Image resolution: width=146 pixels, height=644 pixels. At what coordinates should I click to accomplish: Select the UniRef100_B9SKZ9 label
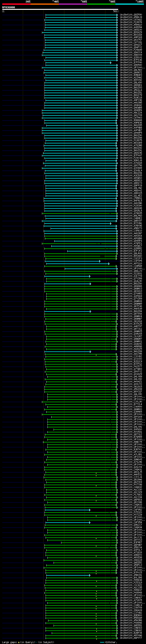click(131, 32)
